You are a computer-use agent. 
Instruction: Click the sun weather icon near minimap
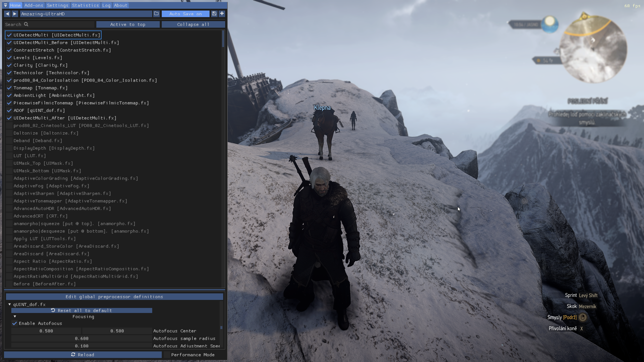550,24
